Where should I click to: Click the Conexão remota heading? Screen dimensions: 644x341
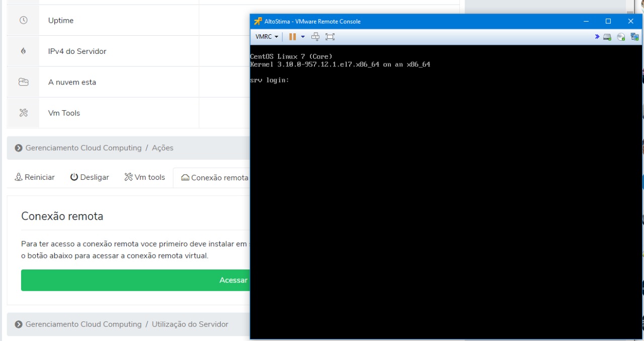click(62, 217)
